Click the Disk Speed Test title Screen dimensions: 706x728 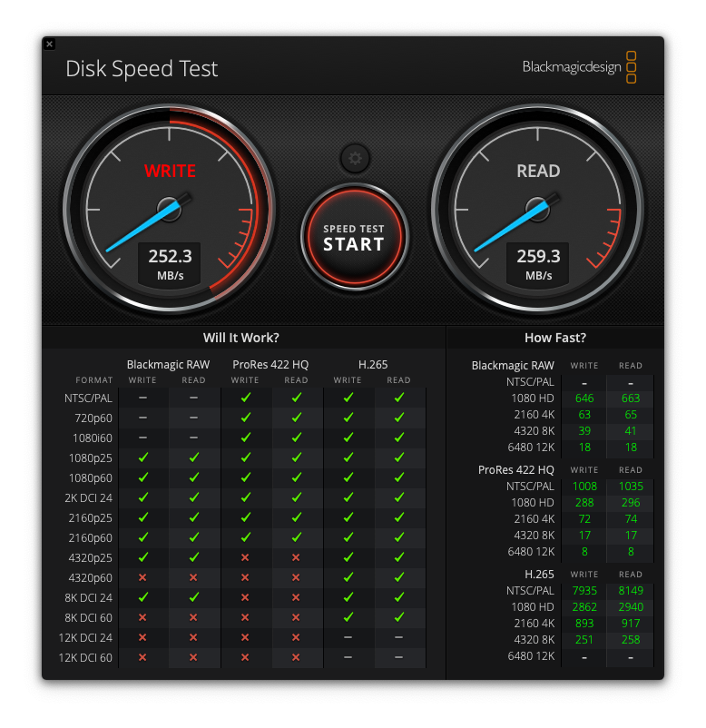[142, 69]
